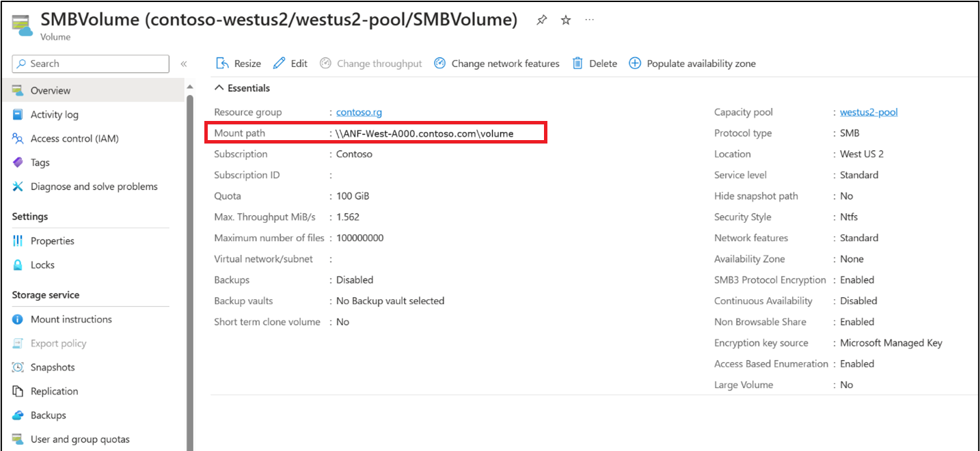Click the Replication copy icon
The width and height of the screenshot is (980, 451).
pyautogui.click(x=18, y=392)
